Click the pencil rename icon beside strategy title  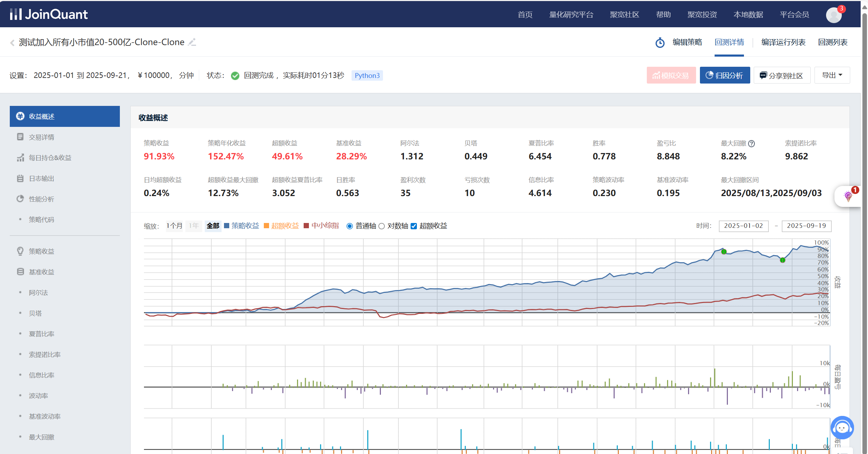coord(192,42)
